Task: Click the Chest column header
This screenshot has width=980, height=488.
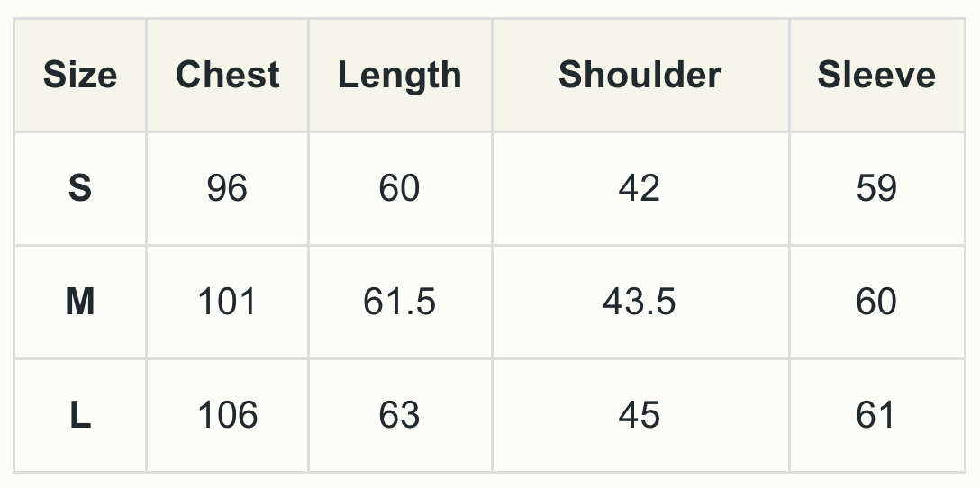Action: pyautogui.click(x=227, y=75)
